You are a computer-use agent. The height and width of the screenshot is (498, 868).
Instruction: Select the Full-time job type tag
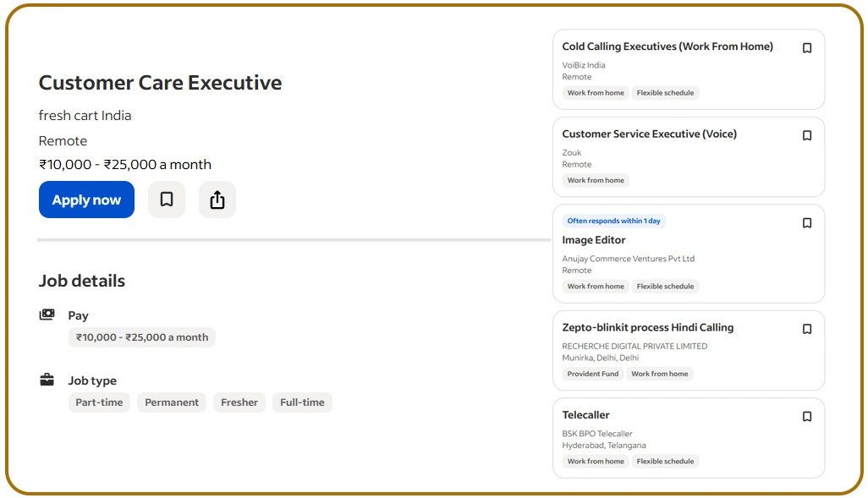(302, 402)
